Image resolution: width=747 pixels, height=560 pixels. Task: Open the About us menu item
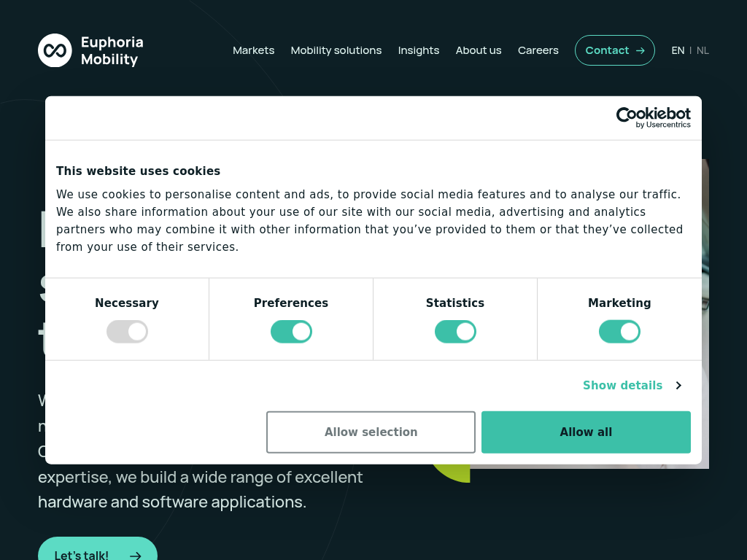coord(479,50)
